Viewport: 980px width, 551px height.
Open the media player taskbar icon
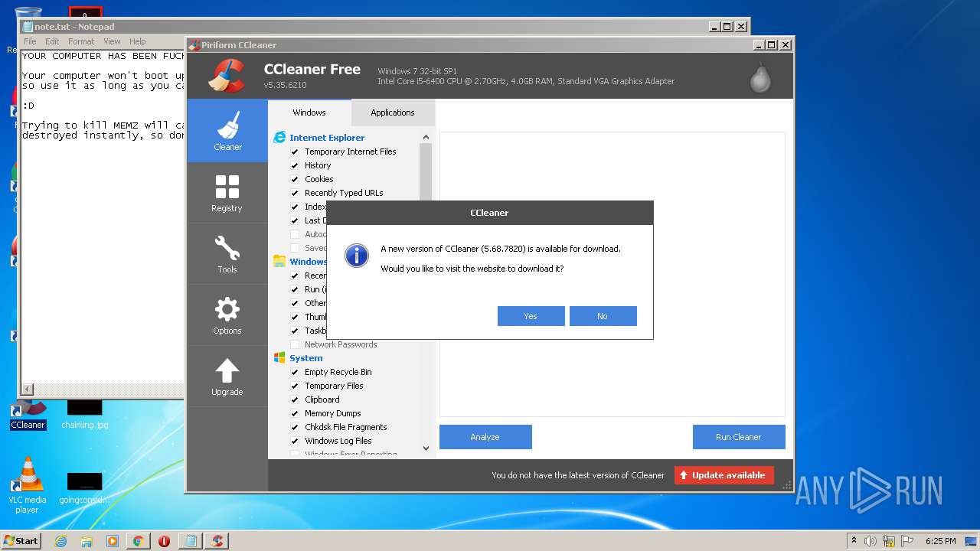pos(113,541)
